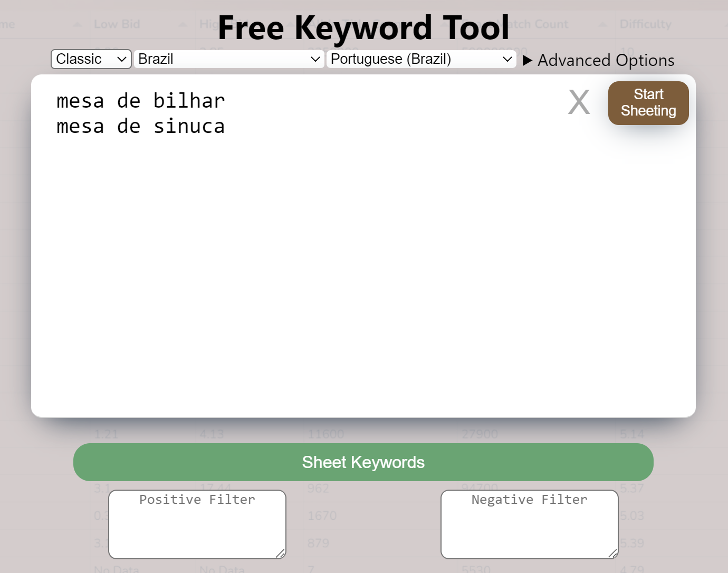Open the Brazil country dropdown
Viewport: 728px width, 573px height.
click(x=228, y=59)
